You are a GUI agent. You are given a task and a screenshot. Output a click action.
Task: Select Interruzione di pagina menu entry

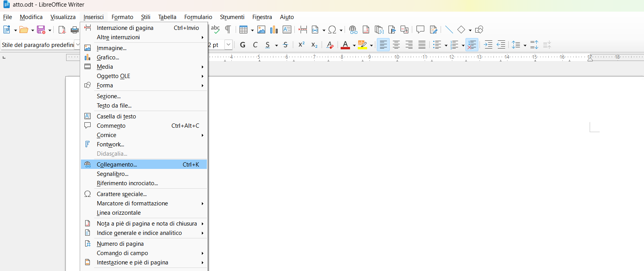pos(144,28)
